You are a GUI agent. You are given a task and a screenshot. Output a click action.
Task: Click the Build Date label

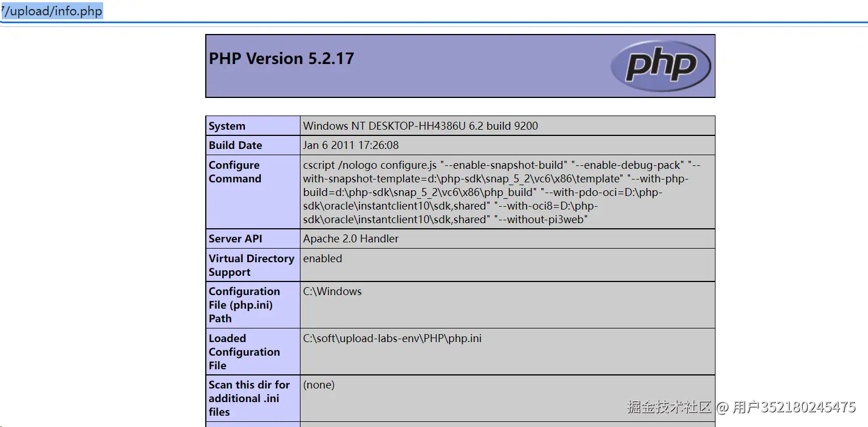235,145
